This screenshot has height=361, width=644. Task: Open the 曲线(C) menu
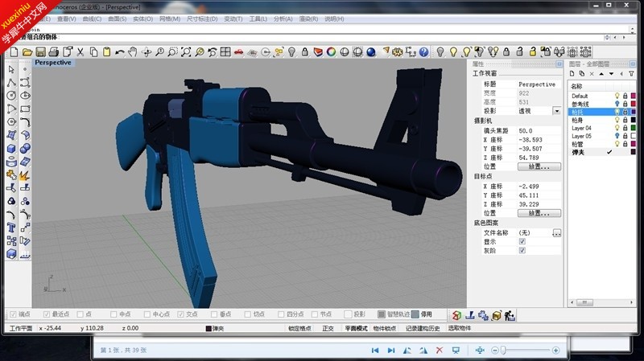[92, 18]
